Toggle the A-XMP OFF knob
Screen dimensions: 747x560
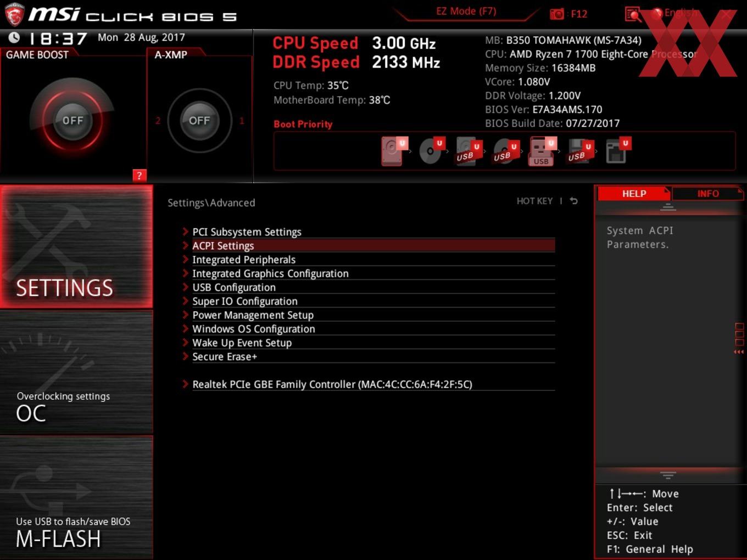(x=199, y=120)
